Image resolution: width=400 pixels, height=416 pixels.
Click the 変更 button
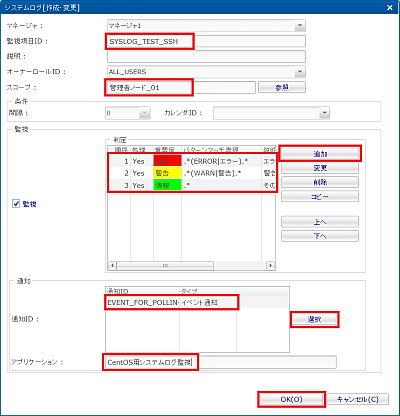(320, 168)
